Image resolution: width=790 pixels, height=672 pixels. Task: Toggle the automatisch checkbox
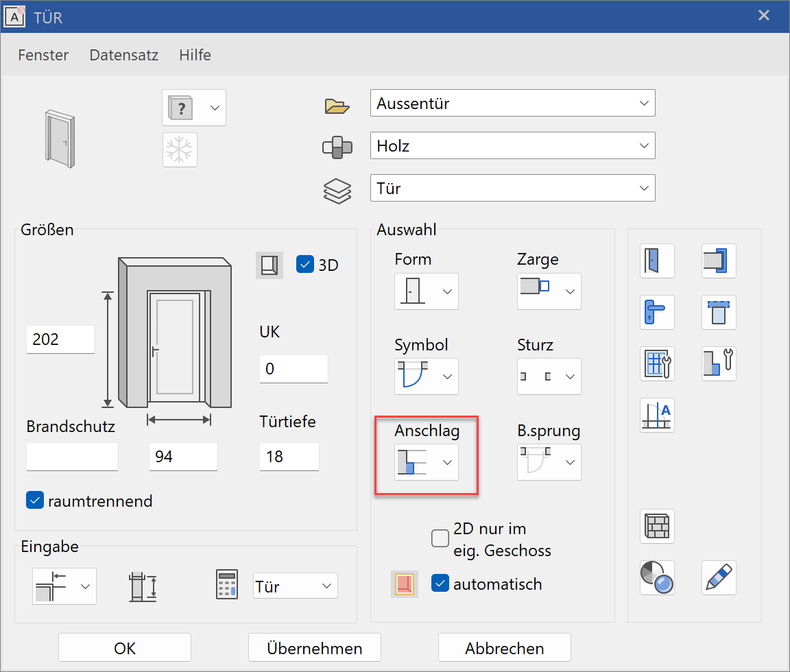pos(440,584)
